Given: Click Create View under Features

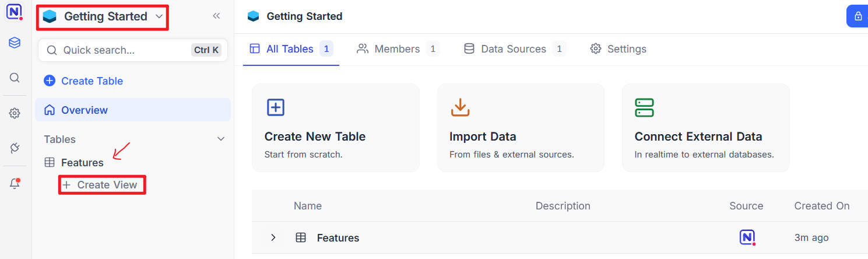Looking at the screenshot, I should [101, 185].
